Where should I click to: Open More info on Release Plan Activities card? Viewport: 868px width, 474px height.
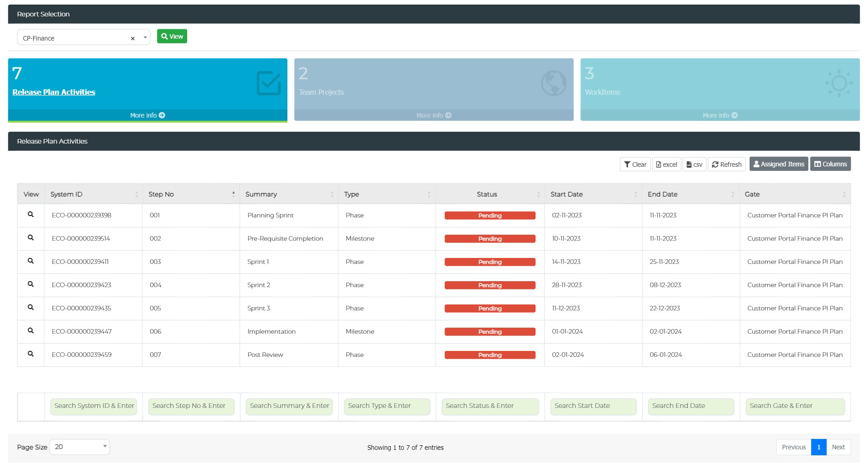pyautogui.click(x=148, y=115)
